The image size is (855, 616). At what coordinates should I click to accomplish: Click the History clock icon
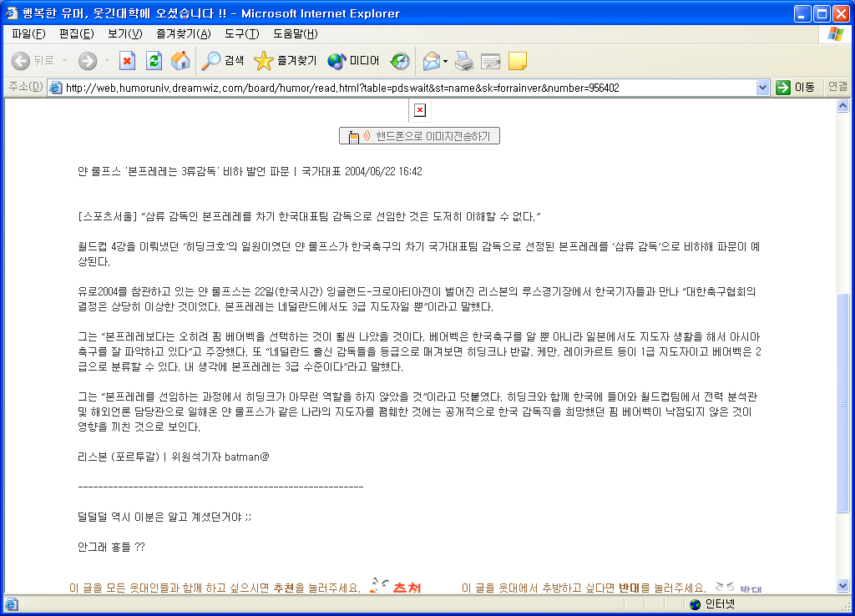pos(400,60)
